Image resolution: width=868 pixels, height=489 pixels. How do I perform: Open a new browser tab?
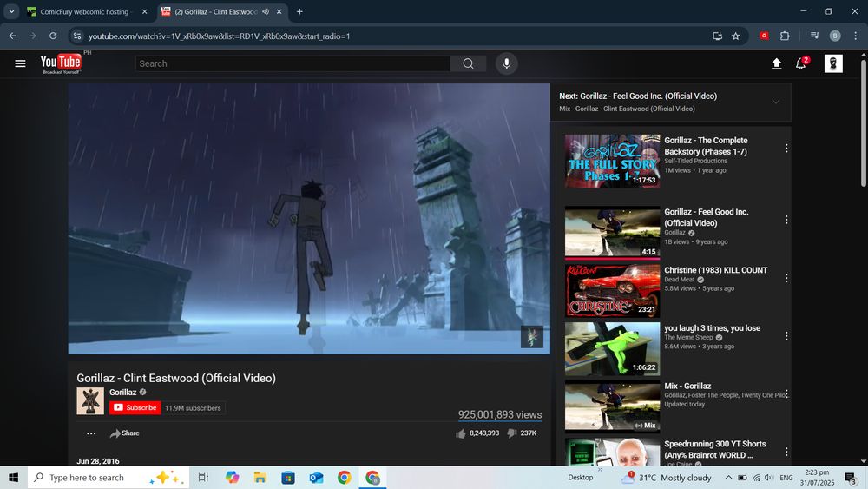[299, 11]
